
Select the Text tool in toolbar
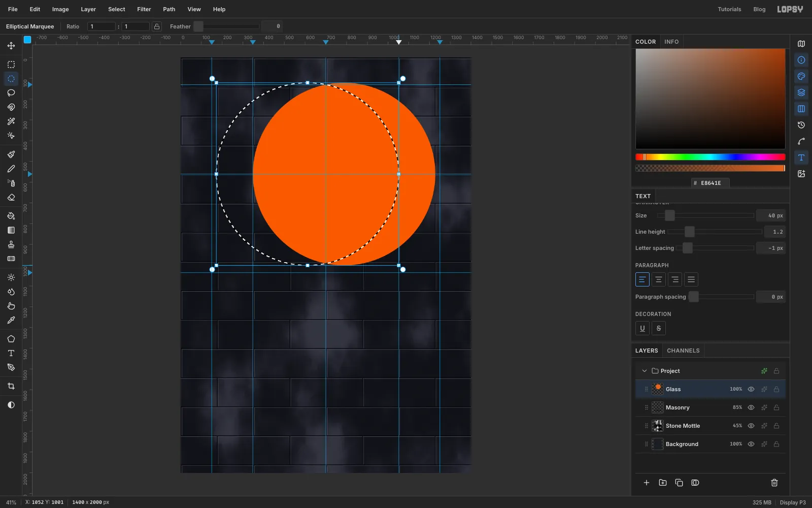11,353
